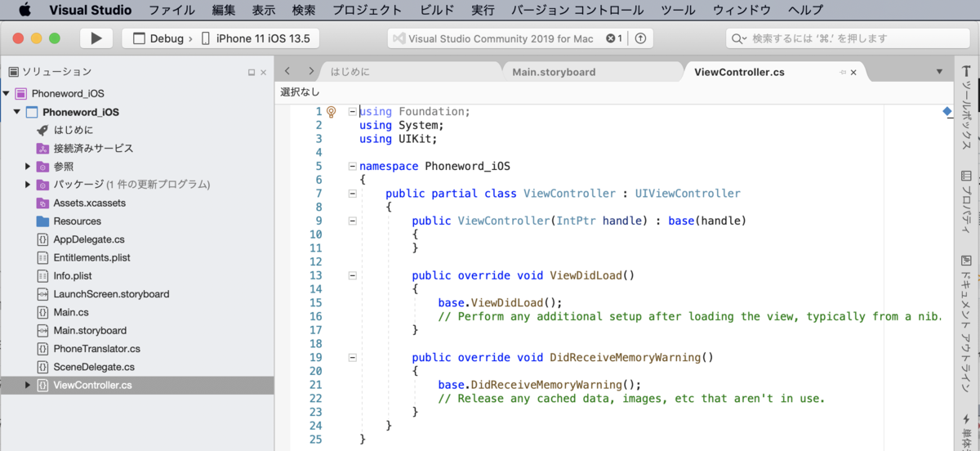
Task: Open the ツール menu
Action: (678, 10)
